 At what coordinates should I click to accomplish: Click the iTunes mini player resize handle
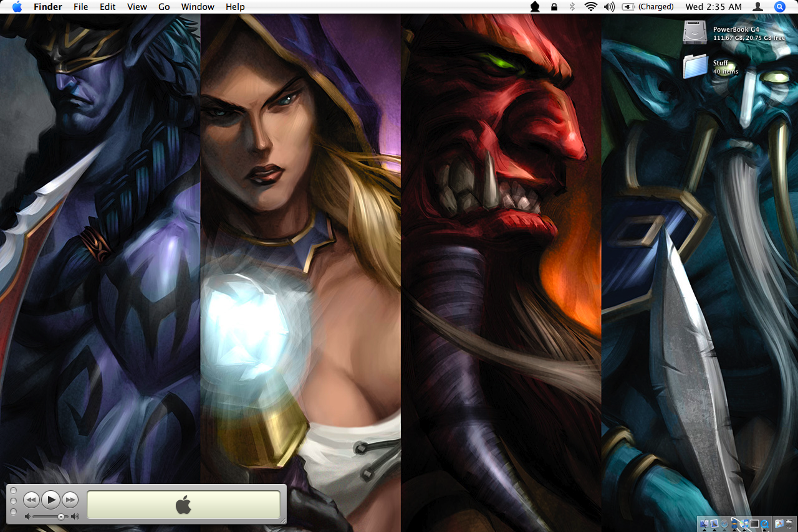click(282, 520)
